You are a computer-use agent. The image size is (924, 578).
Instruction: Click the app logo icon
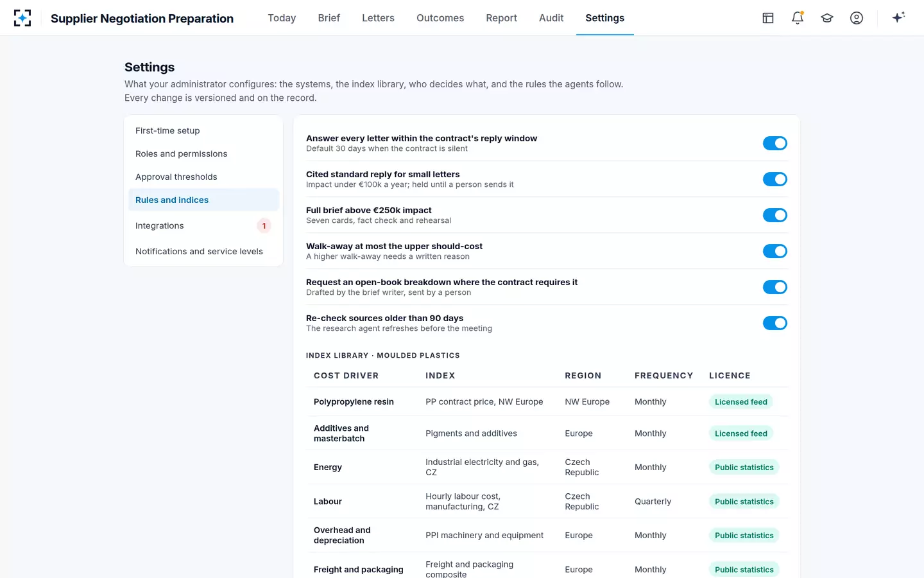click(x=22, y=18)
